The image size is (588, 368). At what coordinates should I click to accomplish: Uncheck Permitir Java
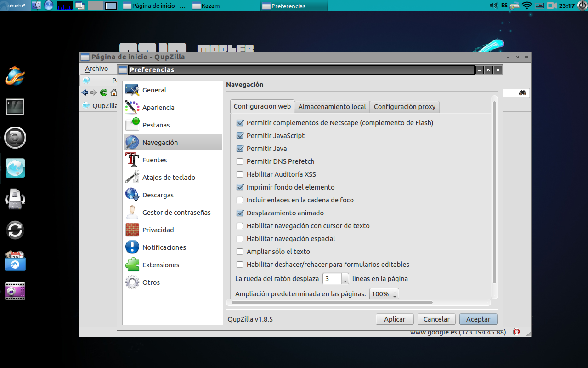pos(240,149)
